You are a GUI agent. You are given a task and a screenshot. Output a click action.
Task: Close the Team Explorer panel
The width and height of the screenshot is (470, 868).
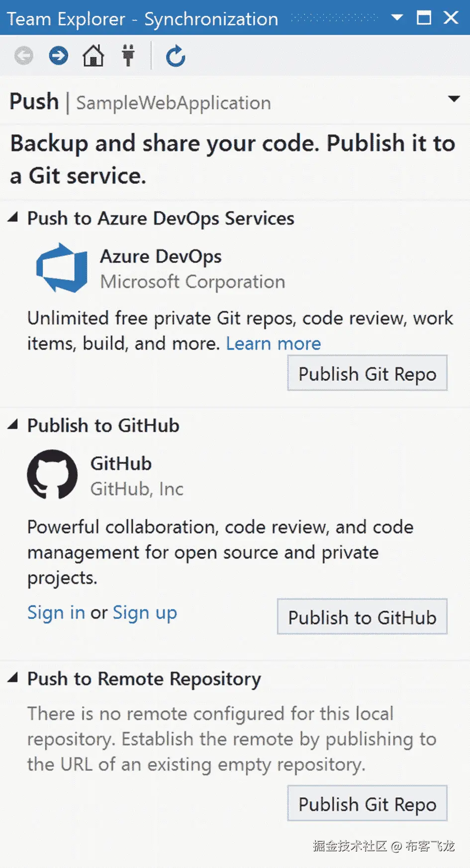pyautogui.click(x=451, y=18)
